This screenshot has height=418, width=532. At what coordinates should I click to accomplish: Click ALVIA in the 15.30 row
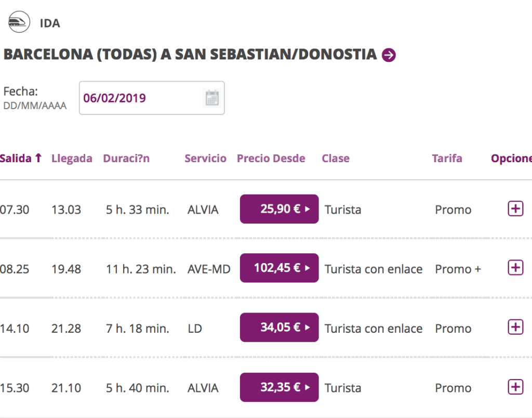point(203,388)
